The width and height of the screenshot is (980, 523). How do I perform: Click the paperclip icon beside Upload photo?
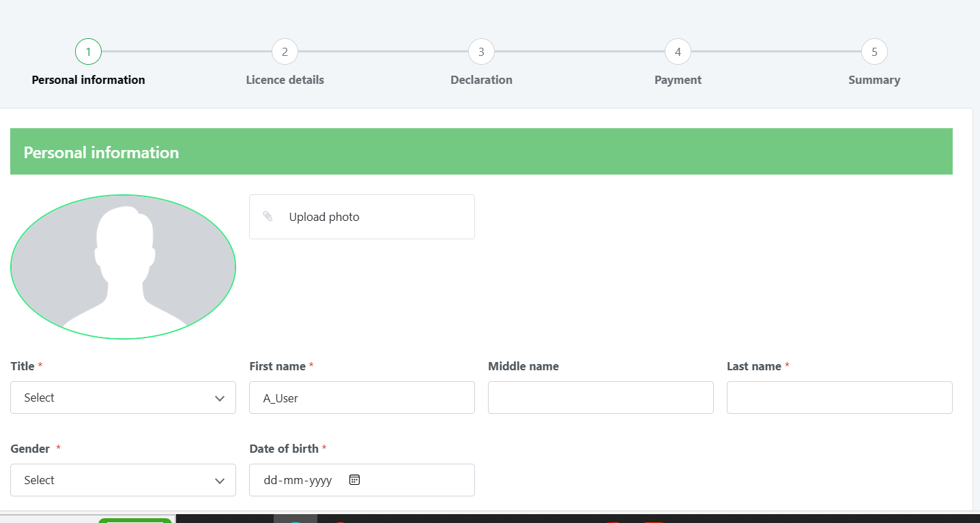(268, 216)
